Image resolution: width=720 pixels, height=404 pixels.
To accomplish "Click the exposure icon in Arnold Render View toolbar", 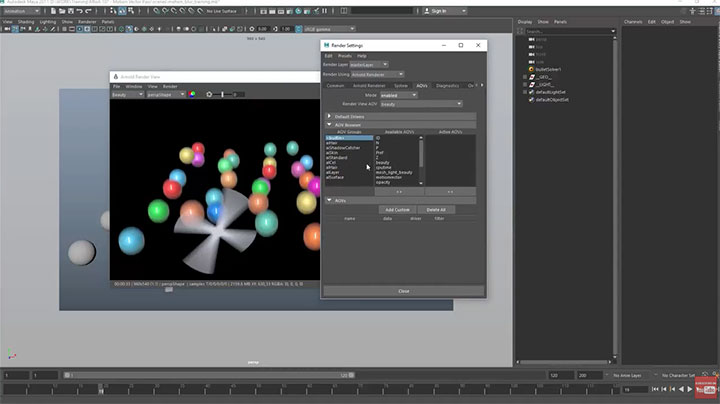I will 209,94.
